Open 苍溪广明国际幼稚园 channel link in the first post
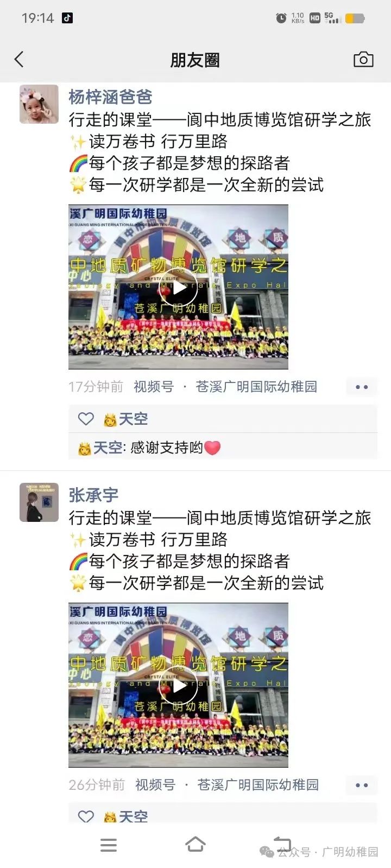Screen dimensions: 391x868 click(x=256, y=387)
